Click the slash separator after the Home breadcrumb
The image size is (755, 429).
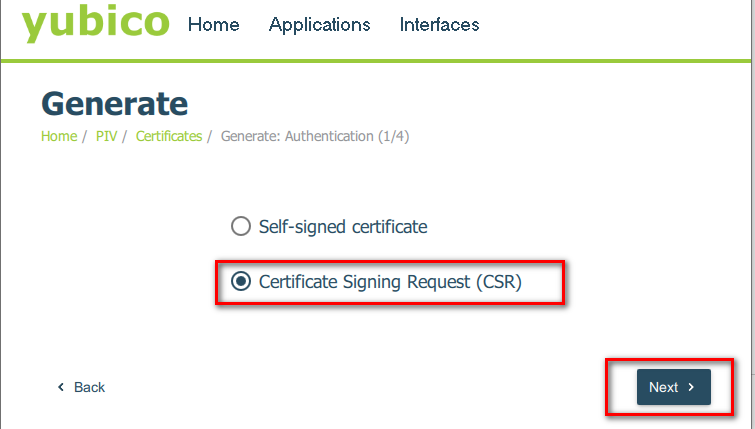(85, 136)
